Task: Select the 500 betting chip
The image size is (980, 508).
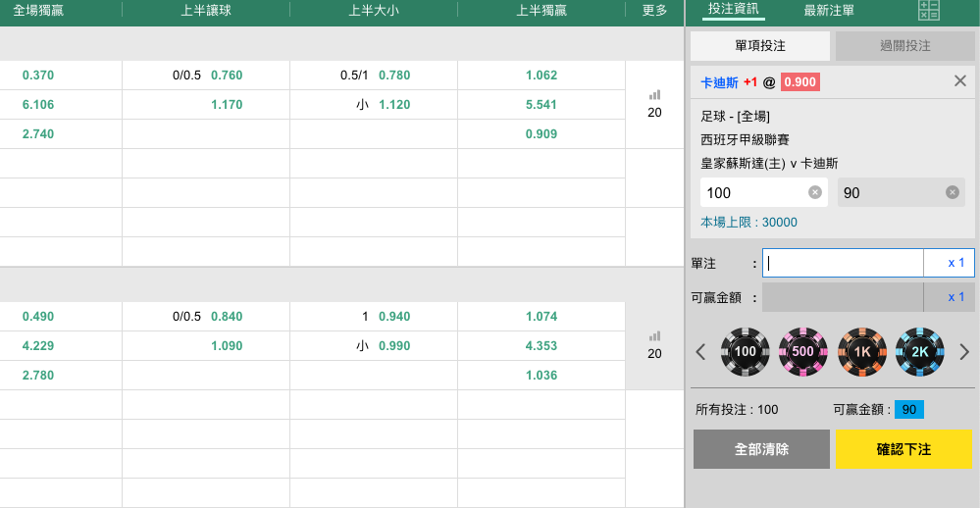Action: pos(803,351)
